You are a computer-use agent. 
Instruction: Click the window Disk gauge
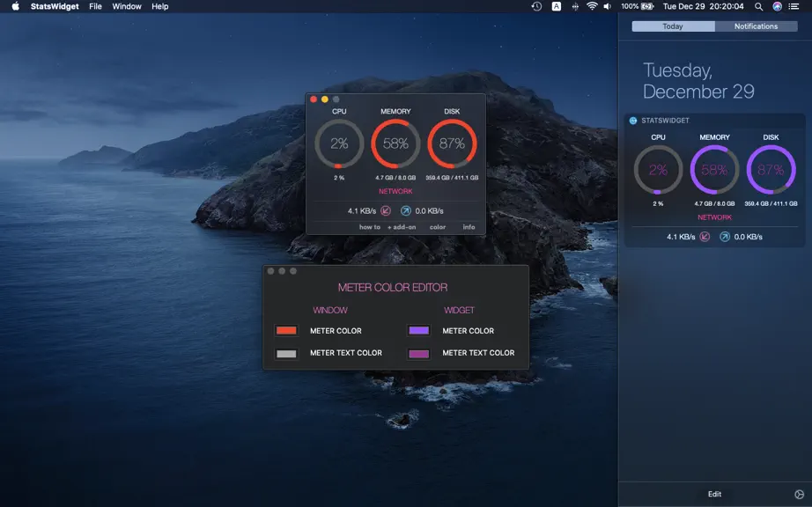[x=452, y=143]
